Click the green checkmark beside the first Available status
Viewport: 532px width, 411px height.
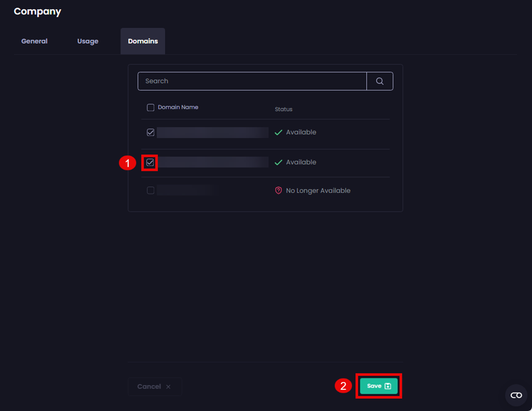[280, 132]
